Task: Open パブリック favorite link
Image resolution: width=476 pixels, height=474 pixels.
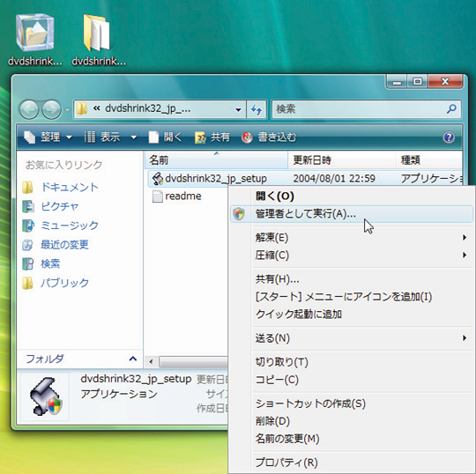Action: point(64,283)
